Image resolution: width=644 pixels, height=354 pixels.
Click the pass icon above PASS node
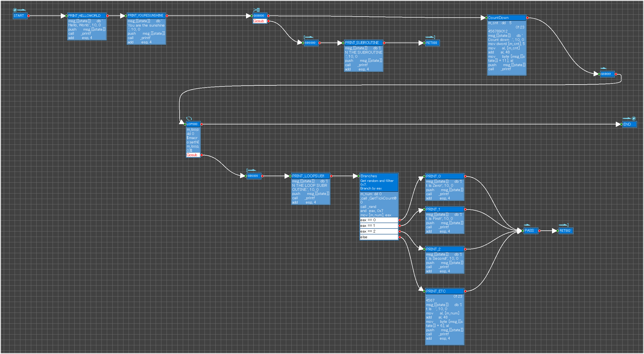pos(527,225)
